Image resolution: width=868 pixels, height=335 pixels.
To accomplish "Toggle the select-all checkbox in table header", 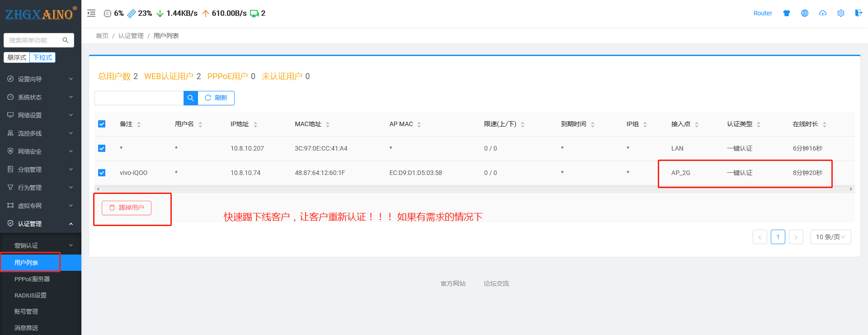I will click(x=102, y=124).
